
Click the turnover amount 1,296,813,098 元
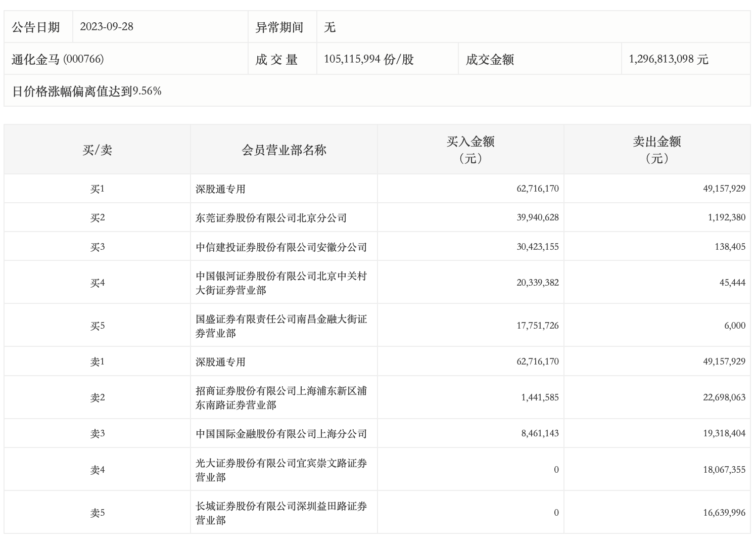pyautogui.click(x=668, y=59)
